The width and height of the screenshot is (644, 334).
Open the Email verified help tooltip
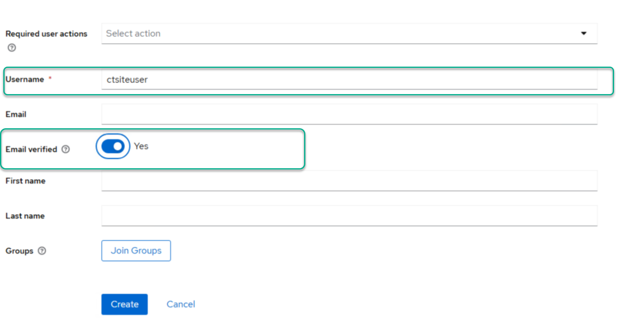[x=66, y=149]
